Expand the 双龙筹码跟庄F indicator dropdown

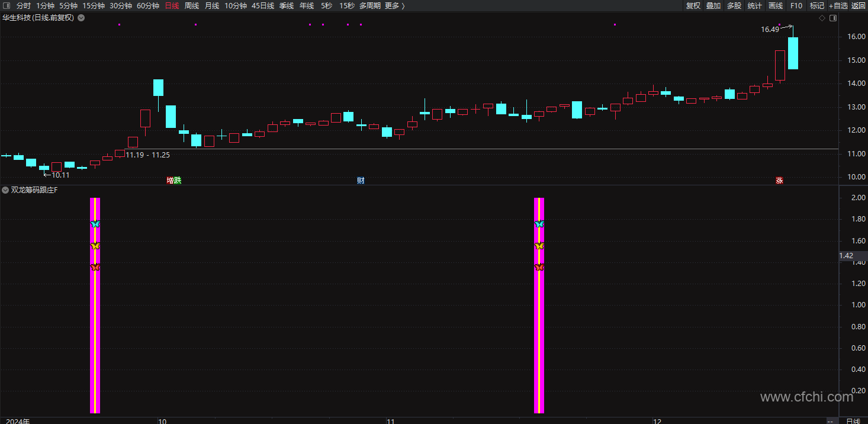tap(5, 190)
